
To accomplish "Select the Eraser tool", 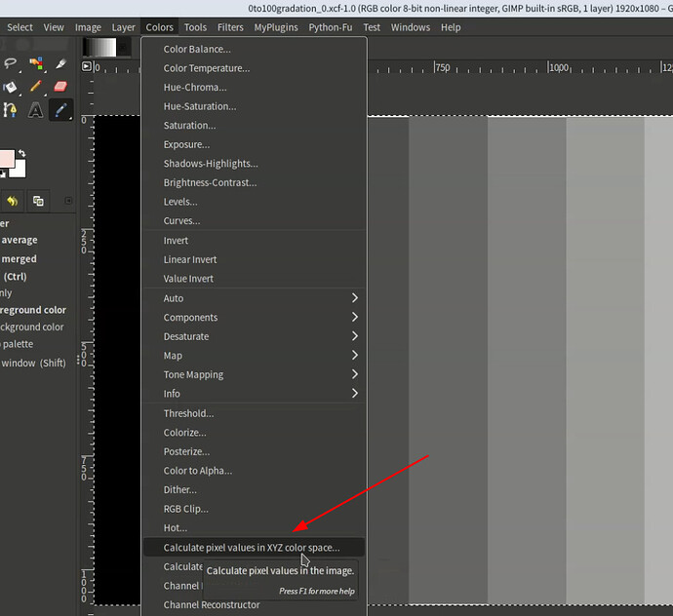I will coord(60,87).
